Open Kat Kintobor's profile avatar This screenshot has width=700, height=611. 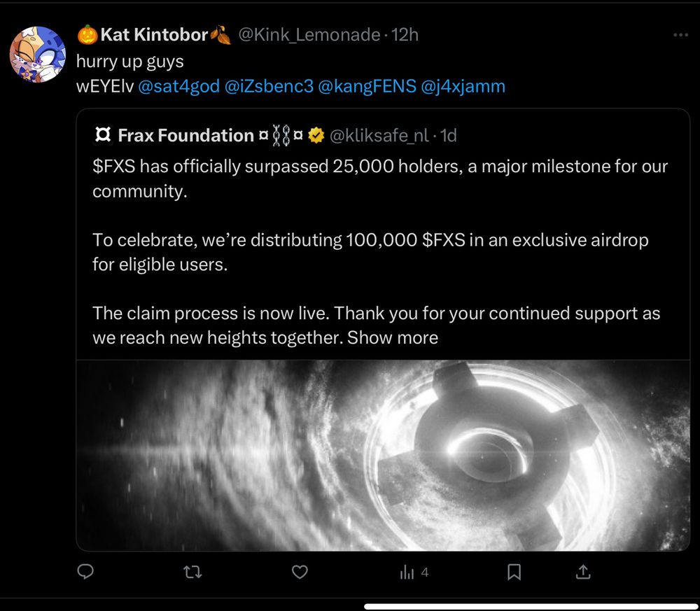pyautogui.click(x=38, y=55)
